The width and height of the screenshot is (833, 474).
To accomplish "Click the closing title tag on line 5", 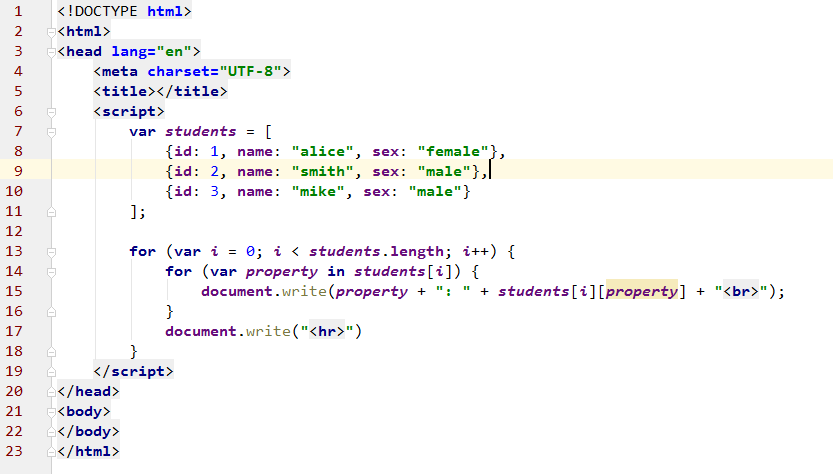I will [192, 91].
